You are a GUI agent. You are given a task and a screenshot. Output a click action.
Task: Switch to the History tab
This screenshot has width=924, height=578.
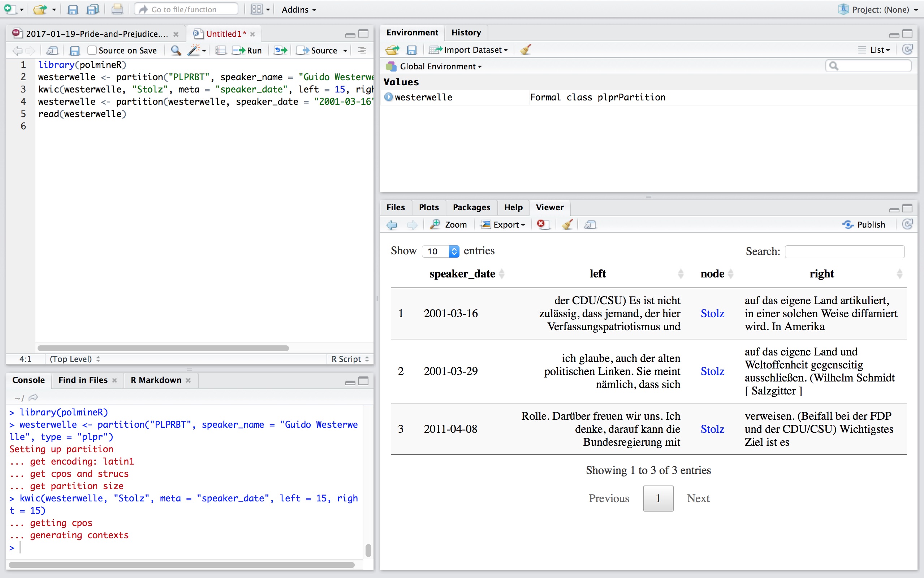[x=466, y=33]
